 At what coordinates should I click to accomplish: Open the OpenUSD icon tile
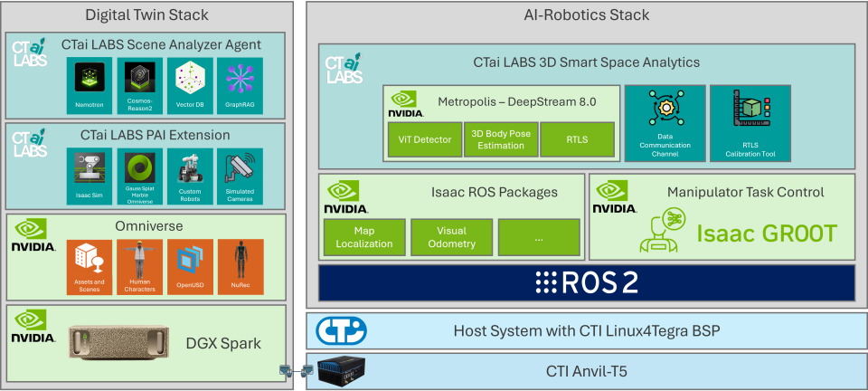[190, 267]
